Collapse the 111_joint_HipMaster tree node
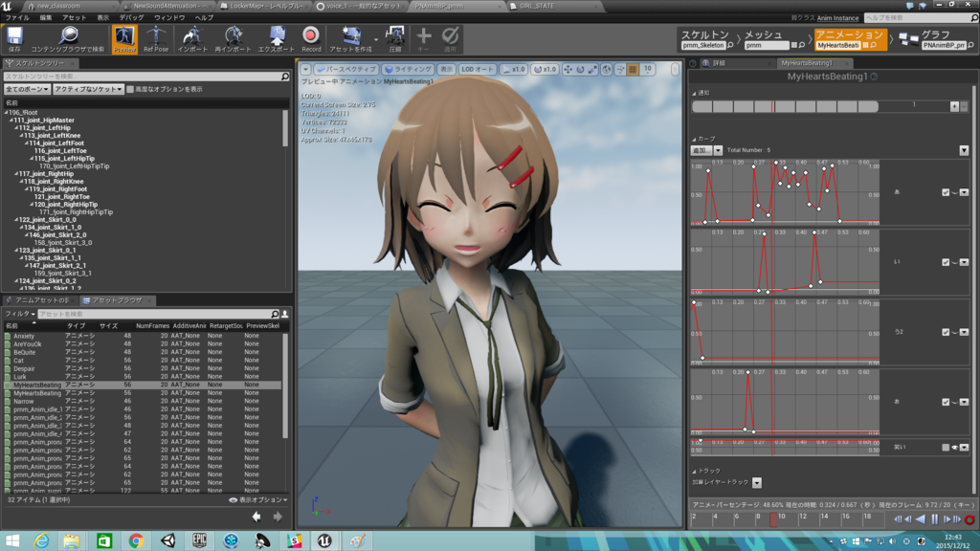980x551 pixels. pos(11,120)
